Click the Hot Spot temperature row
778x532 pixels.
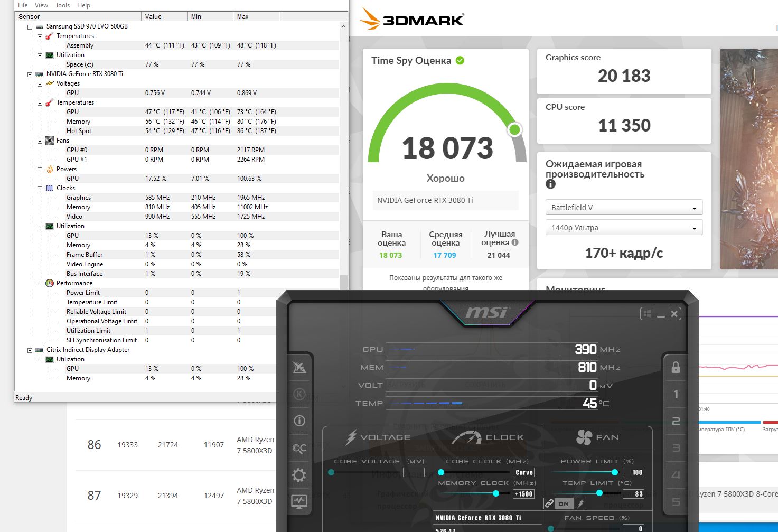coord(177,131)
